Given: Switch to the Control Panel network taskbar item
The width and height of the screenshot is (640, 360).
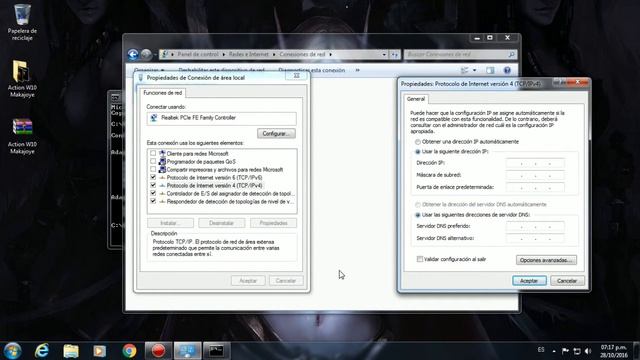Looking at the screenshot, I should point(188,351).
